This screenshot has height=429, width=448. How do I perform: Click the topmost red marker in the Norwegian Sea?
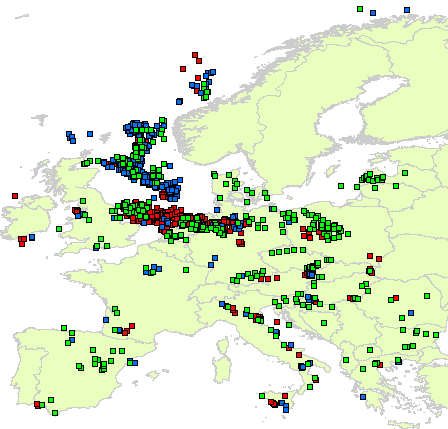195,55
